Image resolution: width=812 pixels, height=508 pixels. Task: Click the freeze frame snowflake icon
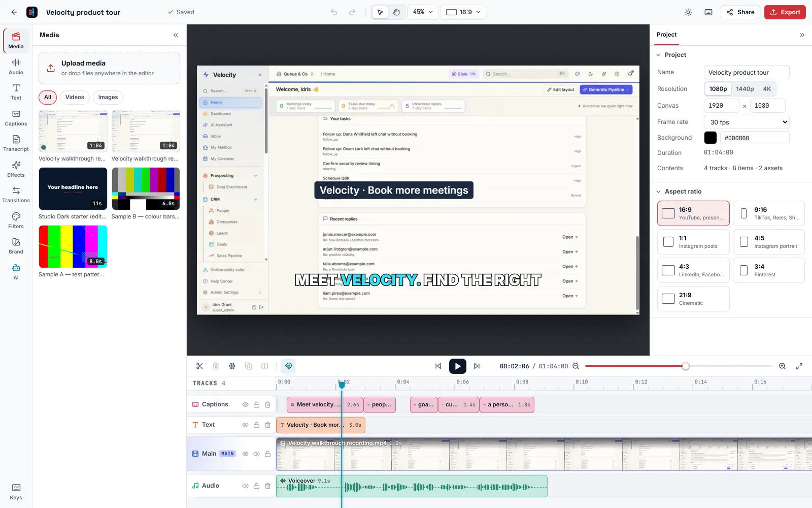[232, 366]
